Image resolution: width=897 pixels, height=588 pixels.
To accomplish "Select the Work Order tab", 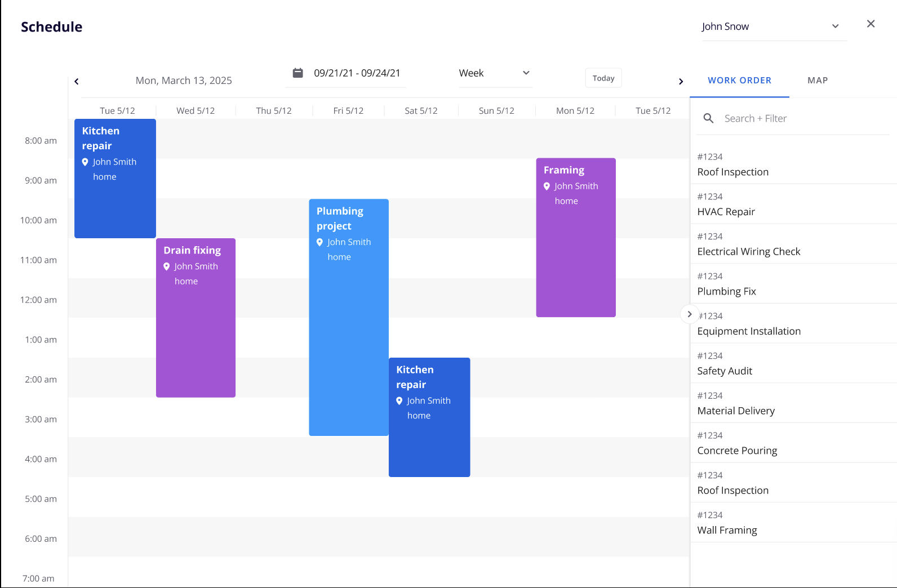I will coord(739,81).
